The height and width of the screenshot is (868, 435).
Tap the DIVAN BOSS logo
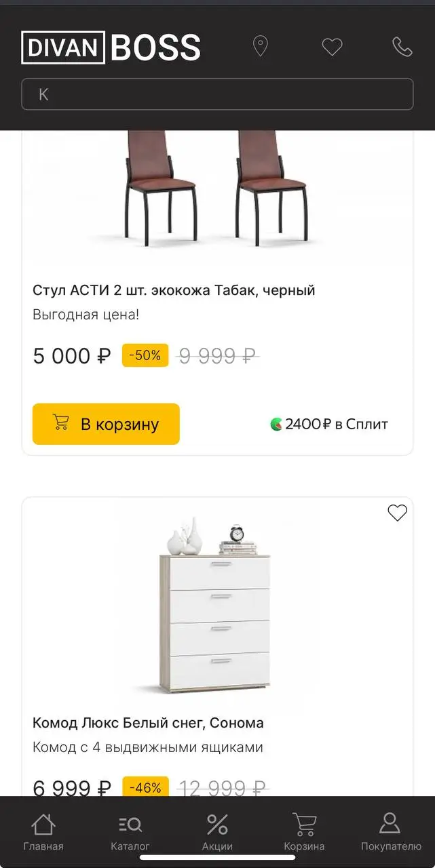pyautogui.click(x=111, y=47)
